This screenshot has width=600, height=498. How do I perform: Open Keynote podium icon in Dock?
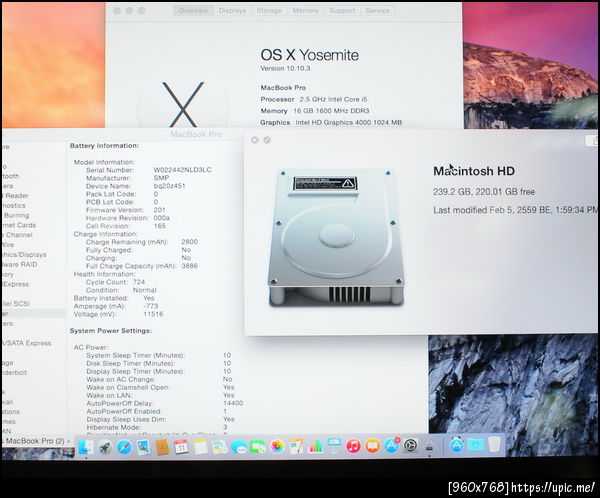(334, 446)
